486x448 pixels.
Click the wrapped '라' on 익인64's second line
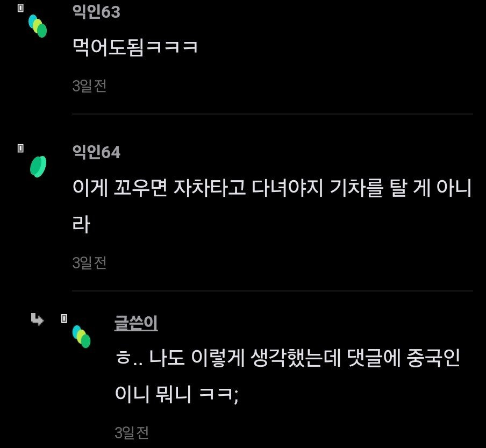point(81,224)
